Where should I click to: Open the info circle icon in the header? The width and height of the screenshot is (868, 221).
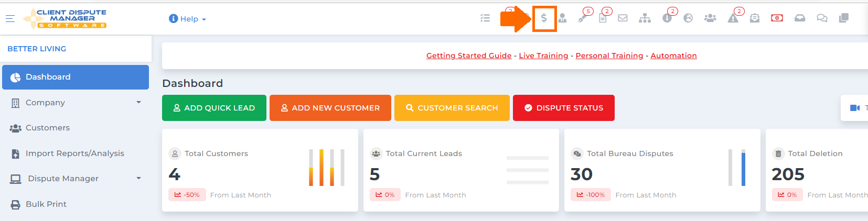pyautogui.click(x=667, y=18)
